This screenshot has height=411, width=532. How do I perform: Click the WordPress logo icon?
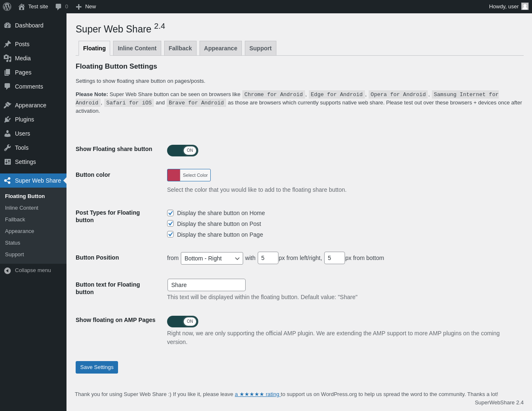click(x=7, y=7)
